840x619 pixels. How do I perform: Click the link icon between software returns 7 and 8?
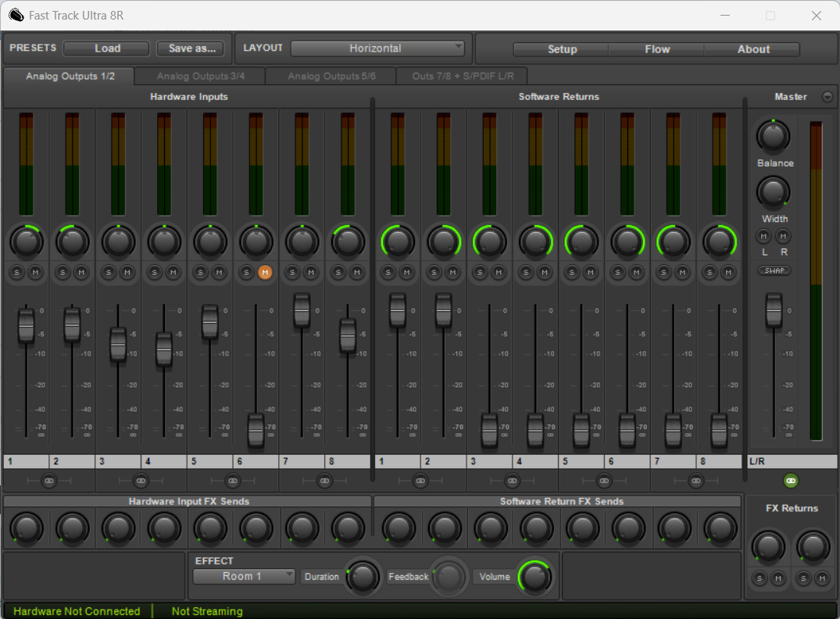[x=696, y=481]
